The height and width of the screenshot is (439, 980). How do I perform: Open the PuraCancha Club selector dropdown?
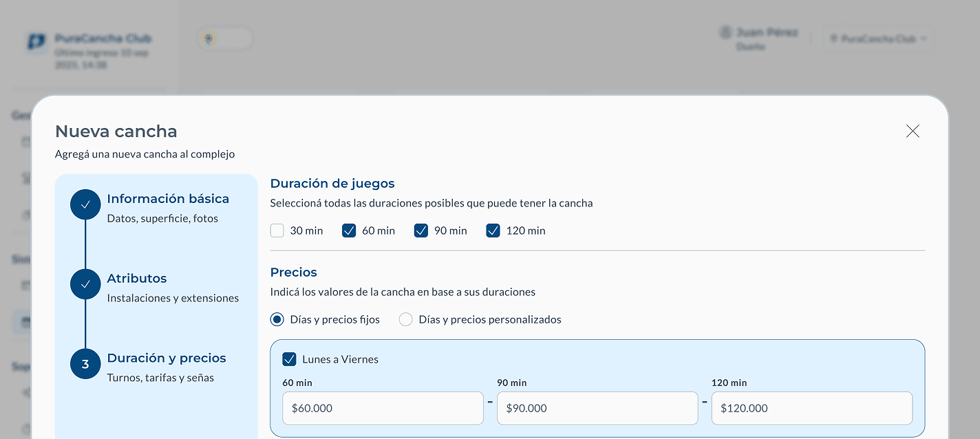(x=878, y=39)
